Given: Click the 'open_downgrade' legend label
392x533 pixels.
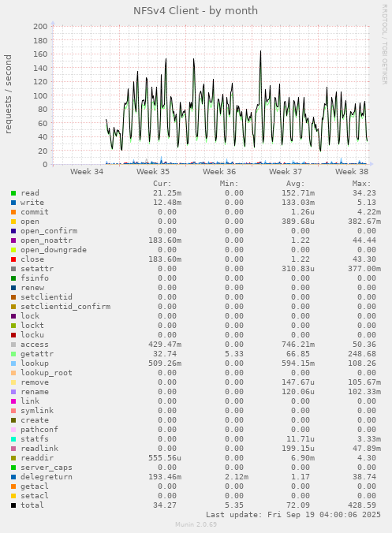Looking at the screenshot, I should point(54,250).
